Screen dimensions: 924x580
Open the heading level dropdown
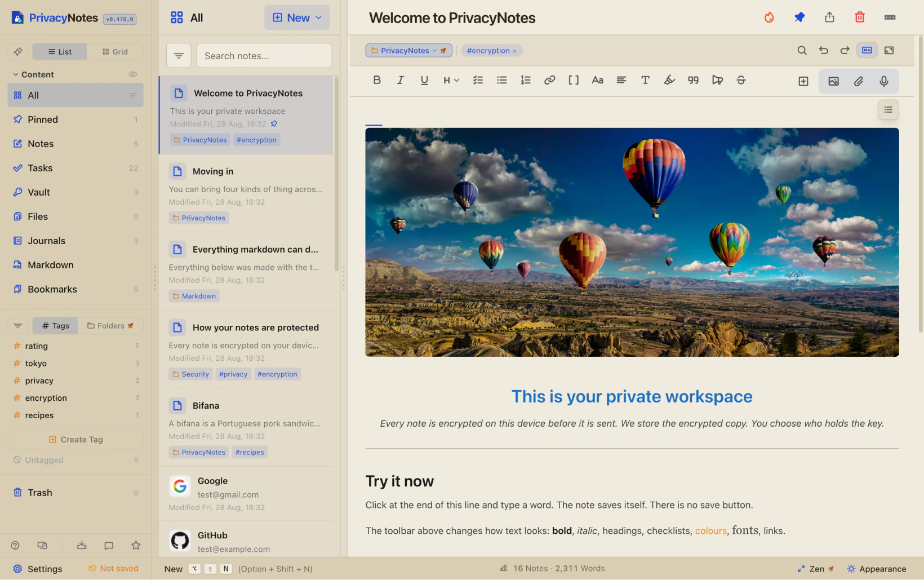click(451, 80)
